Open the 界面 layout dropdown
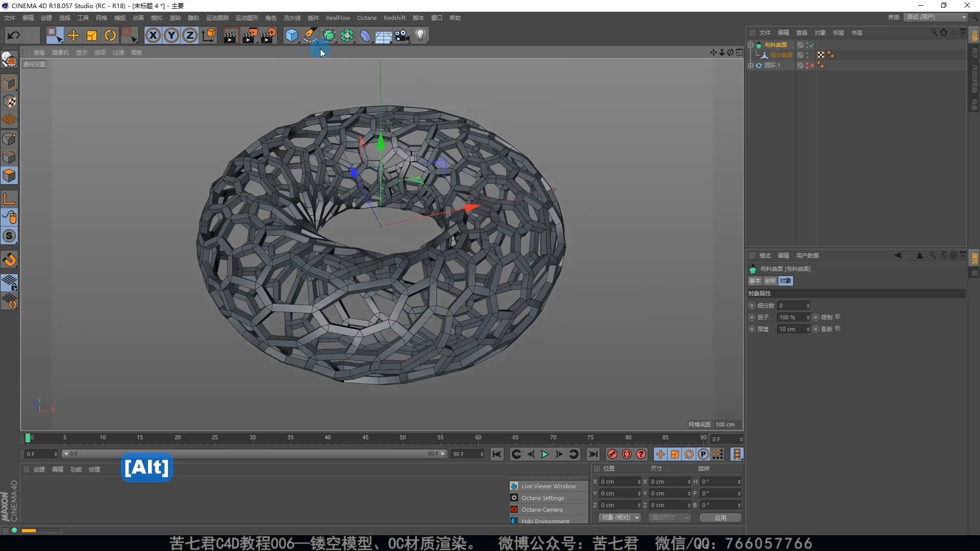Image resolution: width=980 pixels, height=551 pixels. click(x=936, y=17)
